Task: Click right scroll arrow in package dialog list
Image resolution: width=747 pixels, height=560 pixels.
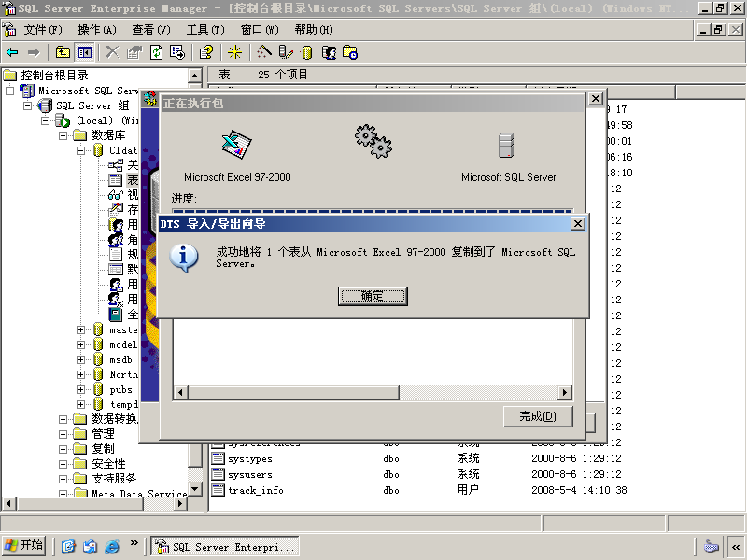Action: (565, 393)
